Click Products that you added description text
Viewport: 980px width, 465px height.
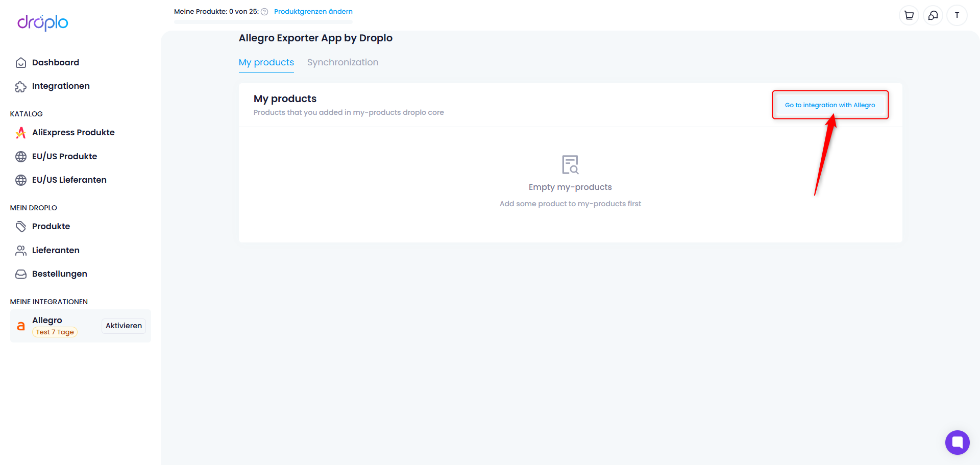click(349, 112)
